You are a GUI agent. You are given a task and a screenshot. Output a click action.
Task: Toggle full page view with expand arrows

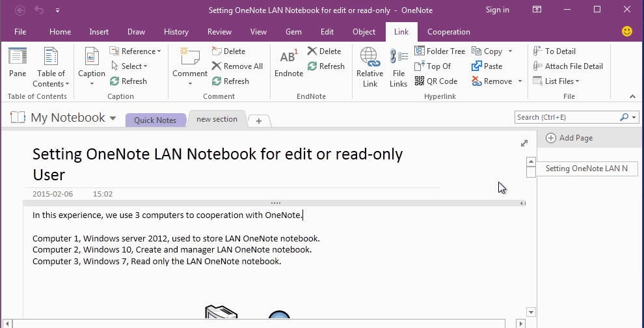point(524,143)
